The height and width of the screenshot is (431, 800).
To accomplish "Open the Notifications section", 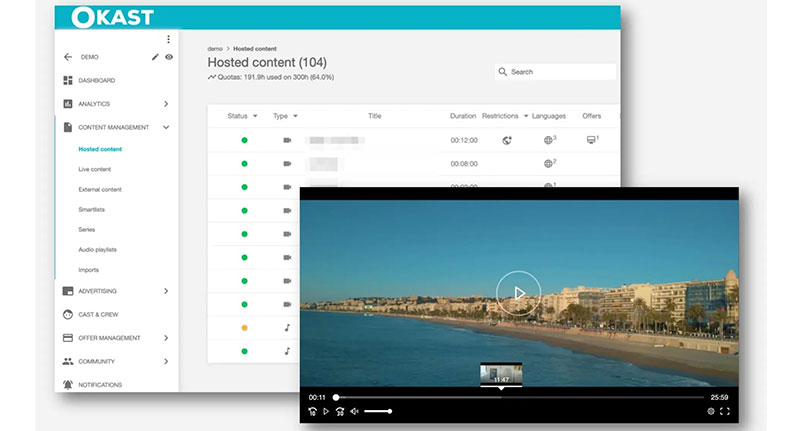I will point(100,385).
